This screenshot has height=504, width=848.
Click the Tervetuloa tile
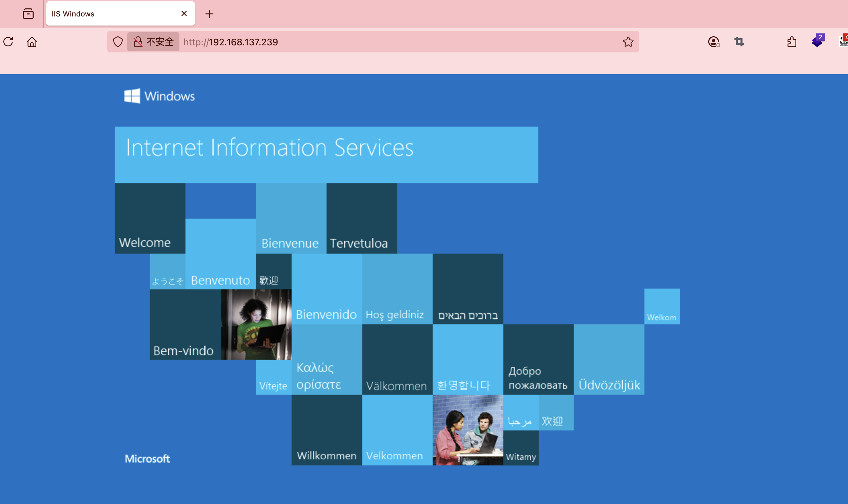(362, 218)
